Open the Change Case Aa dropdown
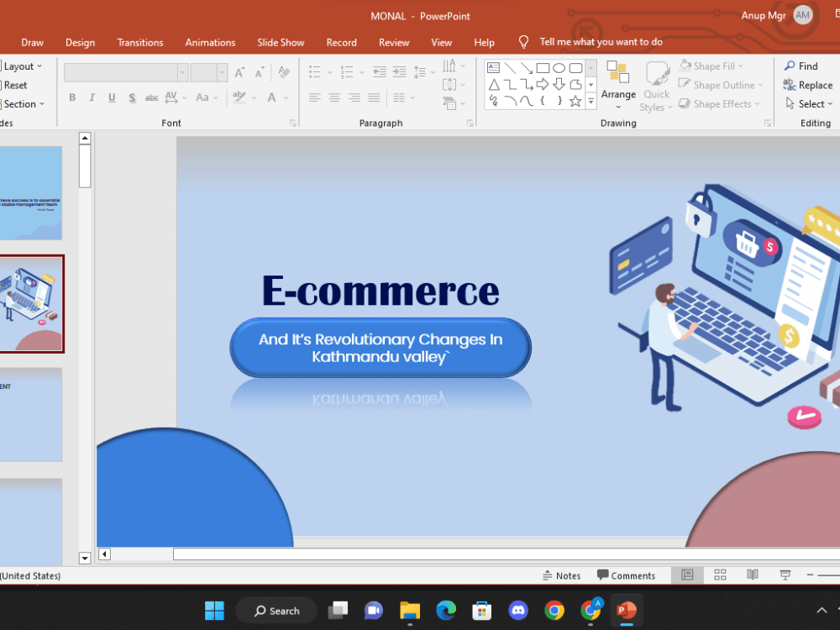Screen dimensions: 840x630 click(207, 97)
